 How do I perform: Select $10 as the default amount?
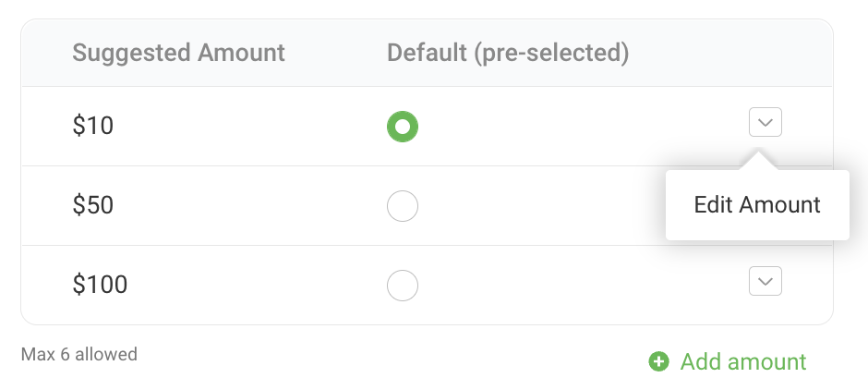pos(403,127)
